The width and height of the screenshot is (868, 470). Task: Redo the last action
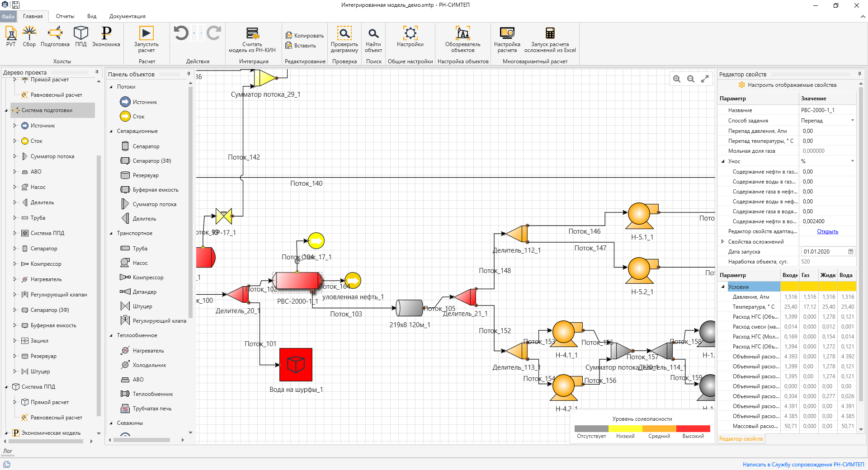[214, 33]
